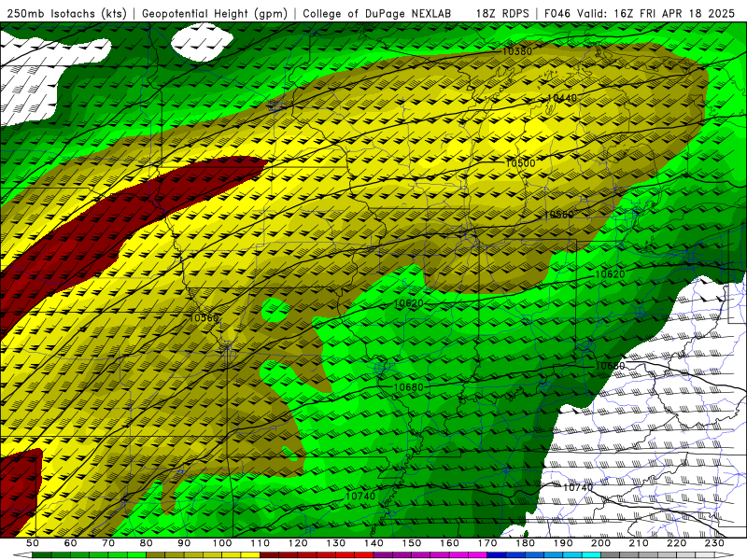The width and height of the screenshot is (747, 560).
Task: Pick the dark red swatch just above 110
Action: 270,555
